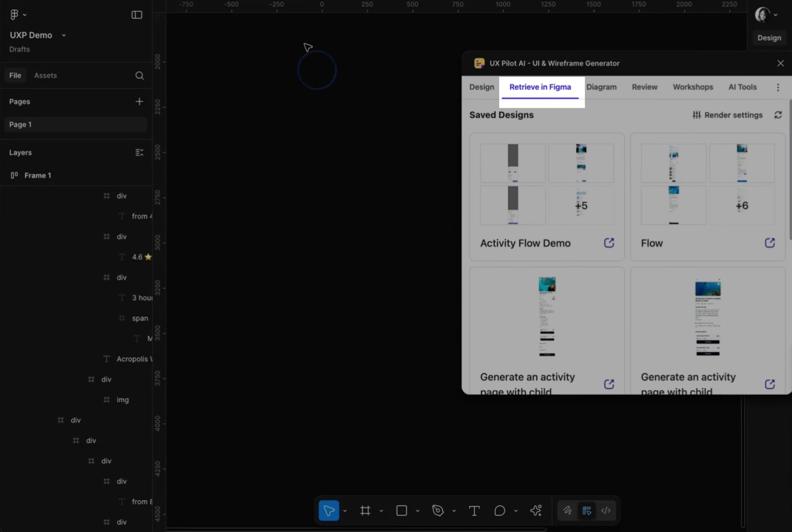
Task: Open Activity Flow Demo external link
Action: 609,243
